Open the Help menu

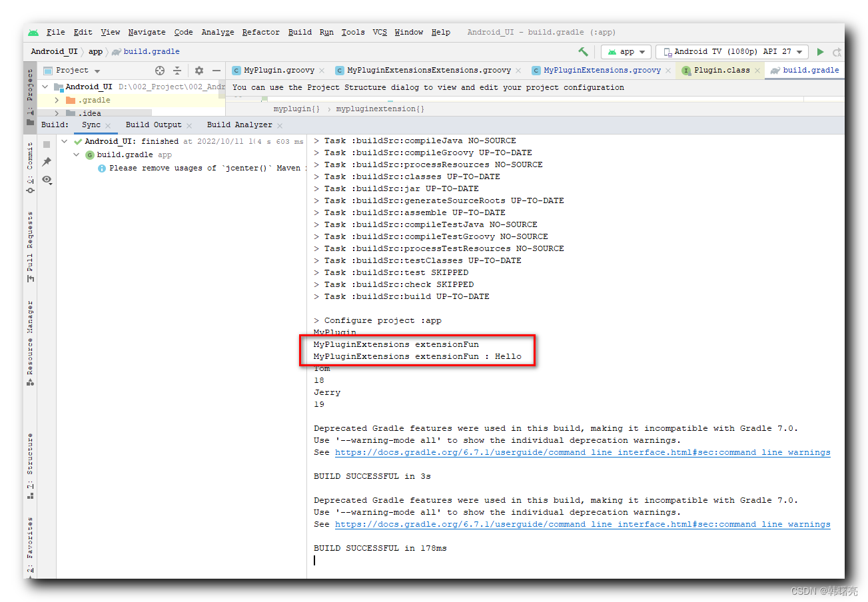(x=440, y=32)
